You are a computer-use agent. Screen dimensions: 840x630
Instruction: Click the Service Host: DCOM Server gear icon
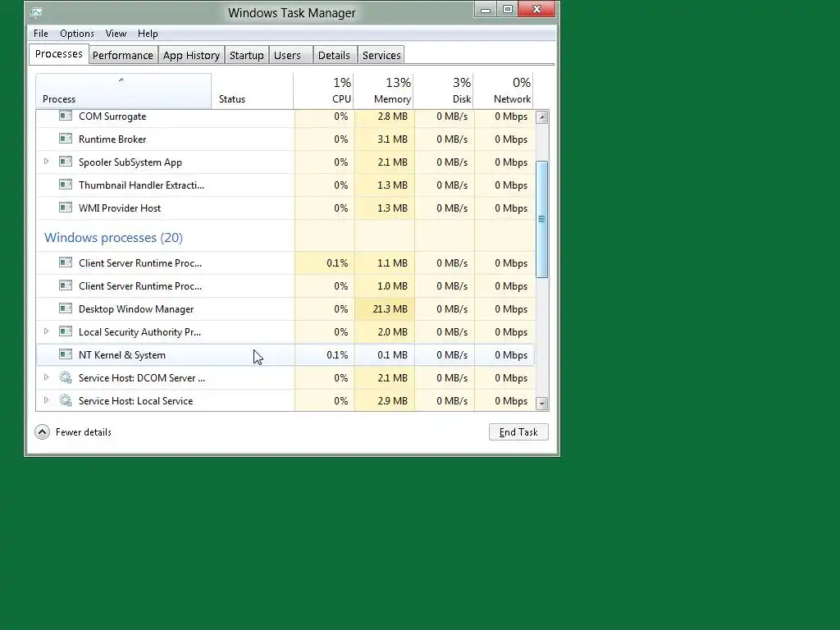pyautogui.click(x=66, y=377)
